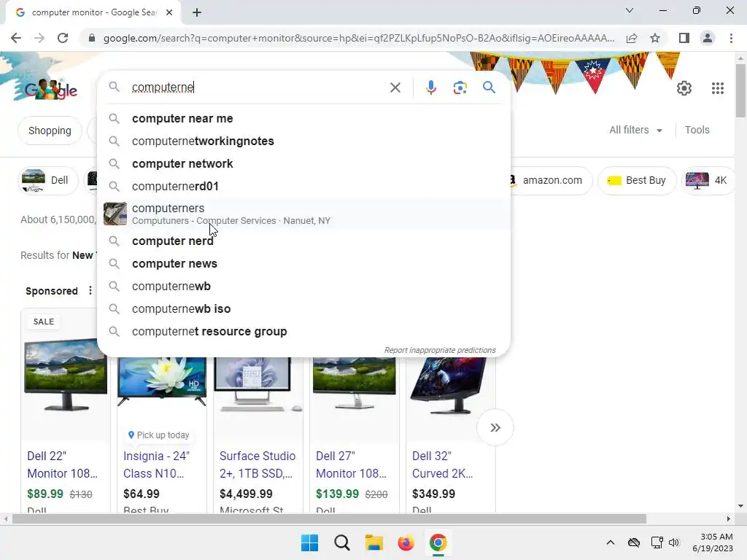The image size is (747, 560).
Task: Bookmark this page with star
Action: pyautogui.click(x=655, y=38)
